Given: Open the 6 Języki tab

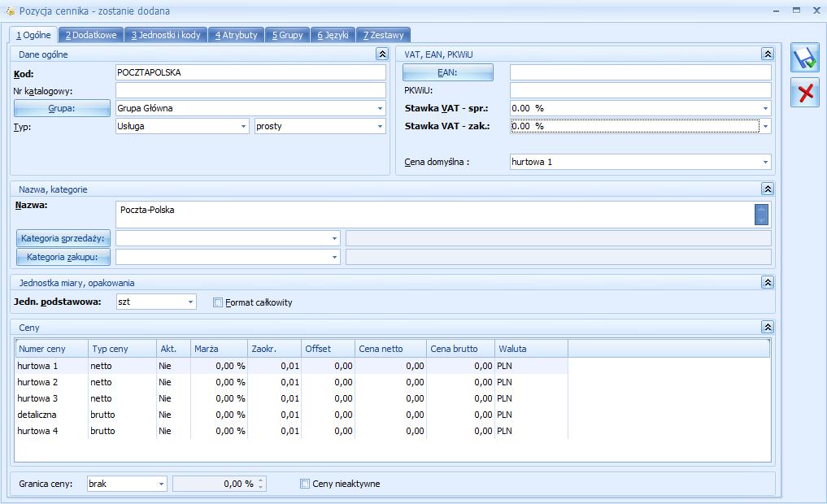Looking at the screenshot, I should (333, 35).
